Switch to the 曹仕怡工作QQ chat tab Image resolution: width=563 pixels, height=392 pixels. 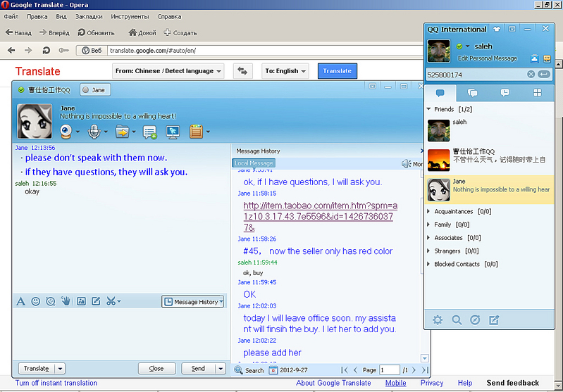pos(44,90)
